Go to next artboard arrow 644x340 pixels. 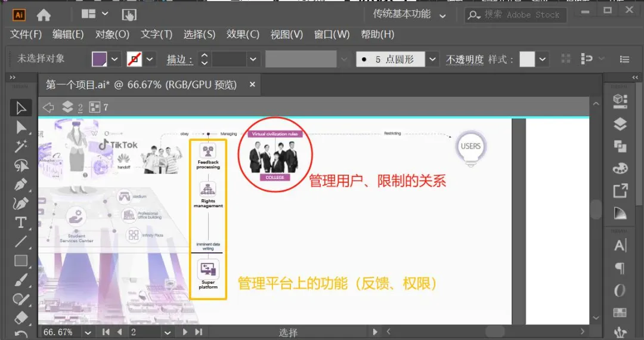pos(185,332)
